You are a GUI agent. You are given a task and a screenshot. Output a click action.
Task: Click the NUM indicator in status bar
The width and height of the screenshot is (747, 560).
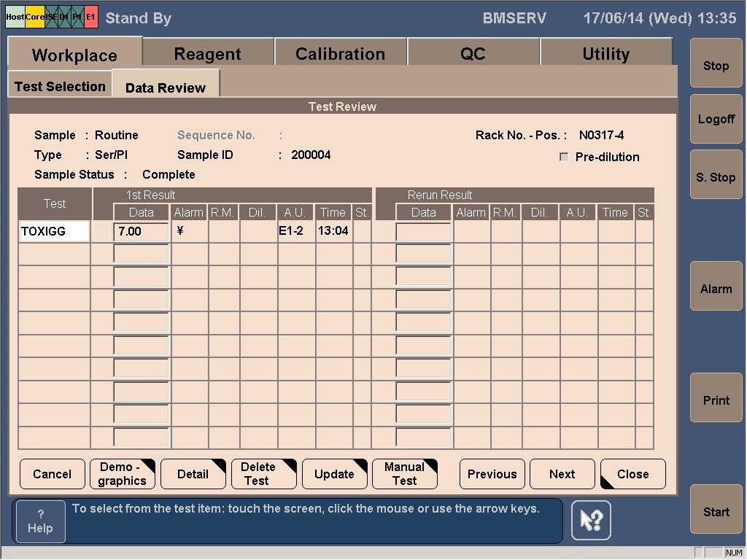point(734,553)
